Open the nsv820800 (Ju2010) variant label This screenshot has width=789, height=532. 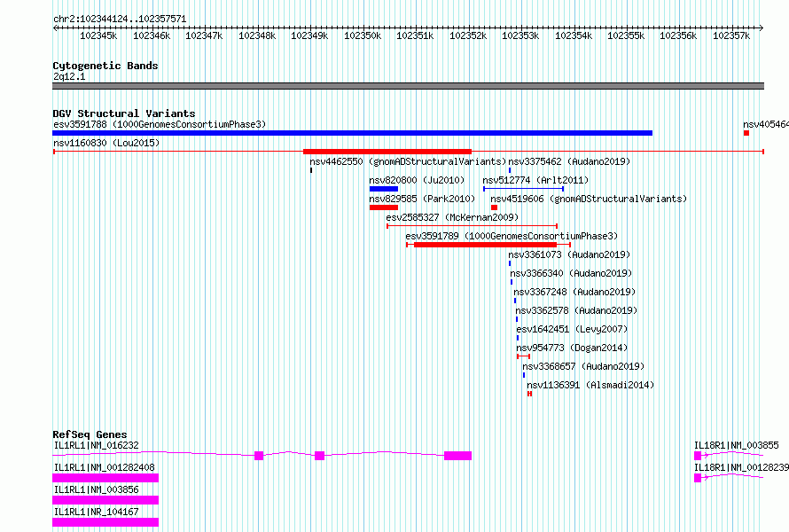[417, 180]
